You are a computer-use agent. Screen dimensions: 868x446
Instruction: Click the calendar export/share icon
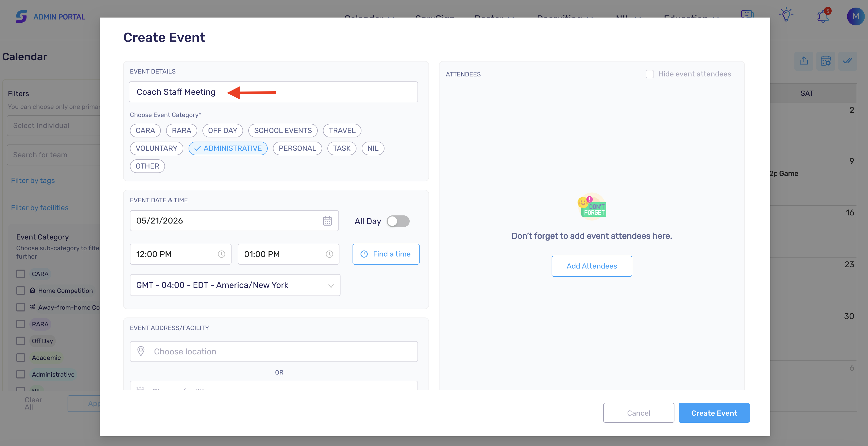tap(804, 61)
